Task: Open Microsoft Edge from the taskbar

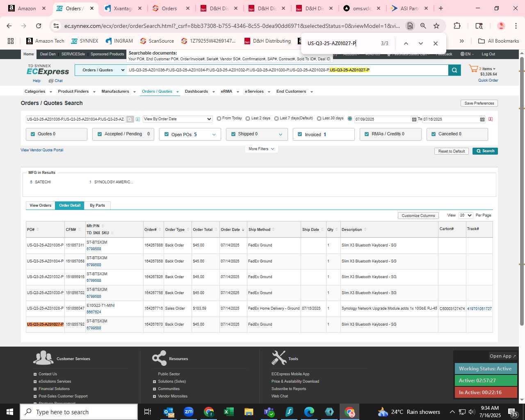Action: click(309, 412)
